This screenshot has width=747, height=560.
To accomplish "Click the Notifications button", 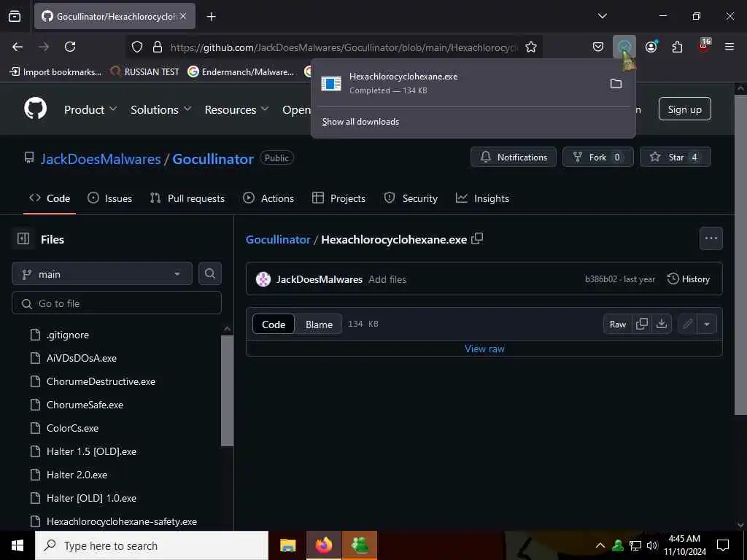I will pos(513,157).
